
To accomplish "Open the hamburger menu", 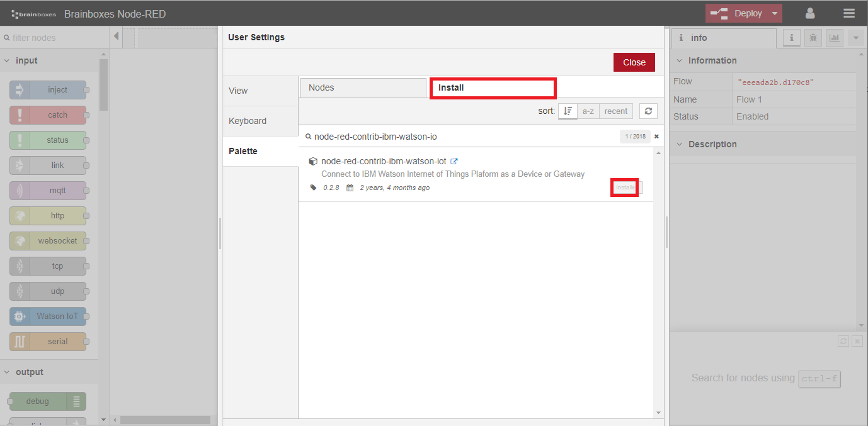I will [x=848, y=13].
